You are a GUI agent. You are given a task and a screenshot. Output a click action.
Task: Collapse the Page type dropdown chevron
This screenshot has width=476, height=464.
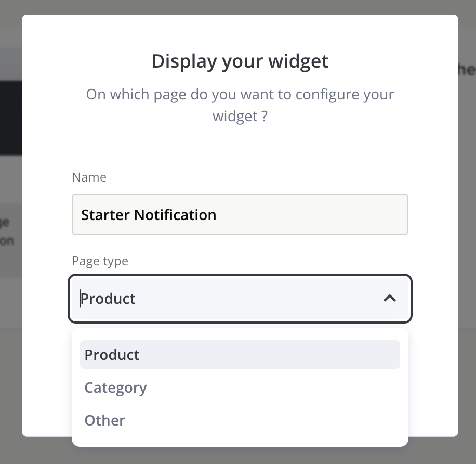point(389,298)
